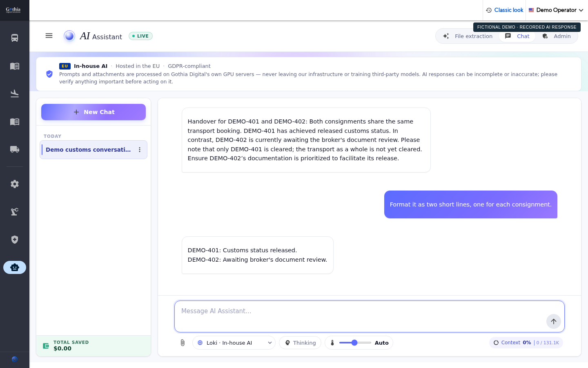Click the robotic arm sidebar icon
The height and width of the screenshot is (368, 588).
pyautogui.click(x=15, y=212)
